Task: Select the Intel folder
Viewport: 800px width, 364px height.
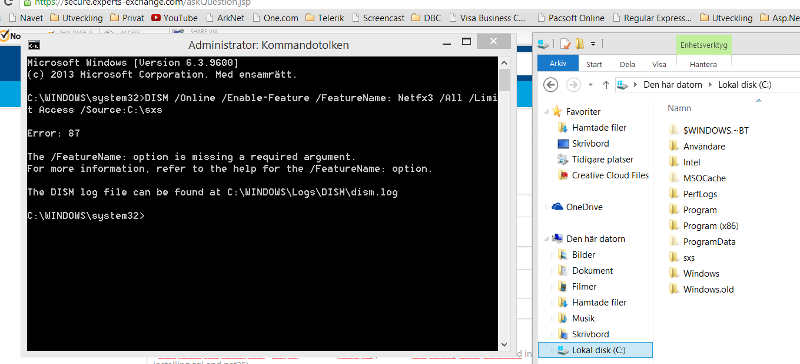Action: pyautogui.click(x=685, y=162)
